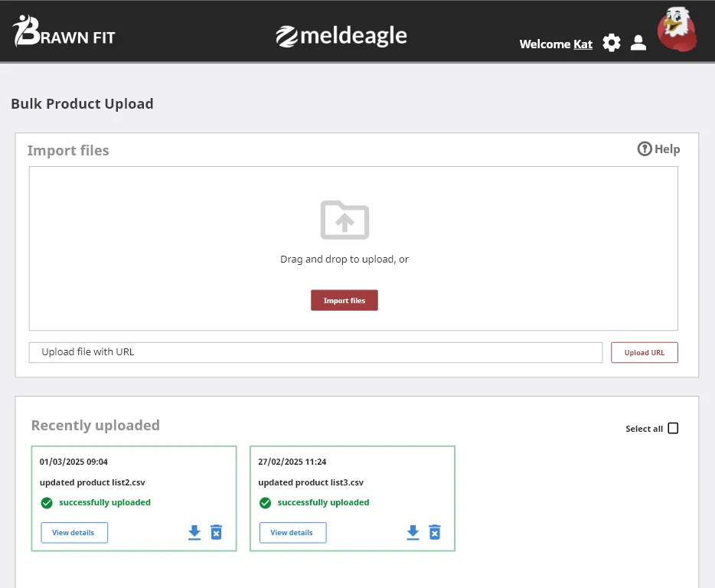Viewport: 715px width, 588px height.
Task: Check the Select all checkbox
Action: pos(672,428)
